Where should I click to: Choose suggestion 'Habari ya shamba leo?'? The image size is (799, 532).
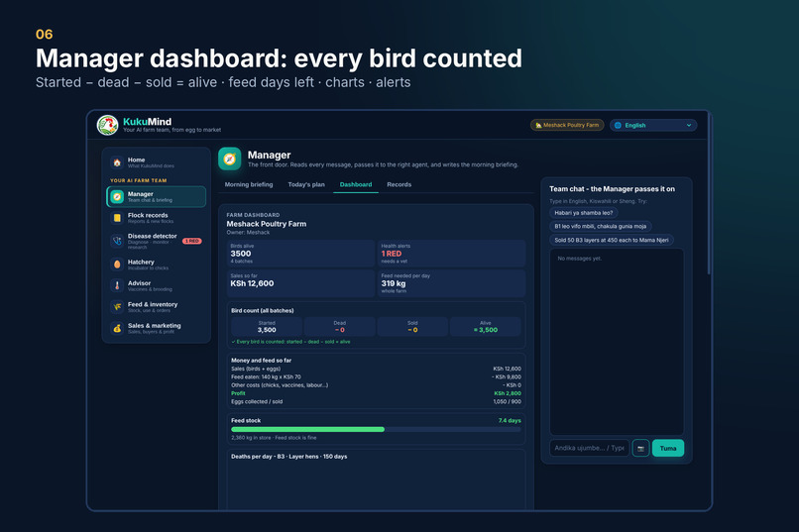[x=584, y=213]
